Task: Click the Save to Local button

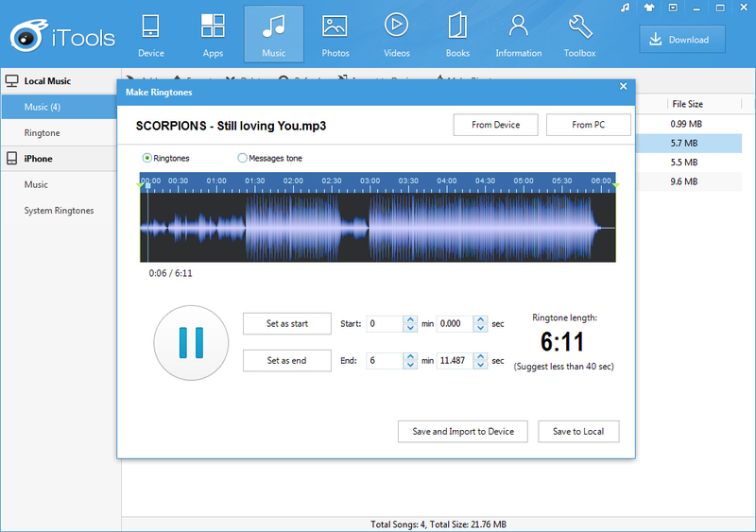Action: [x=577, y=432]
